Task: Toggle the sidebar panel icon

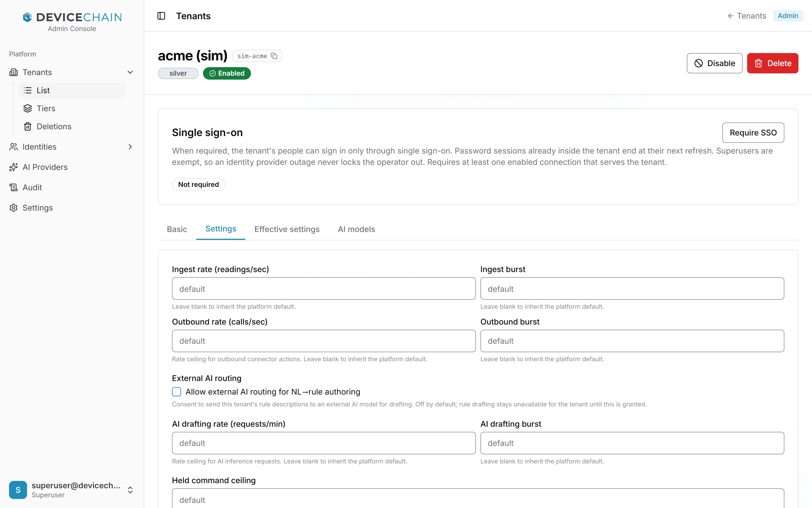Action: pos(161,16)
